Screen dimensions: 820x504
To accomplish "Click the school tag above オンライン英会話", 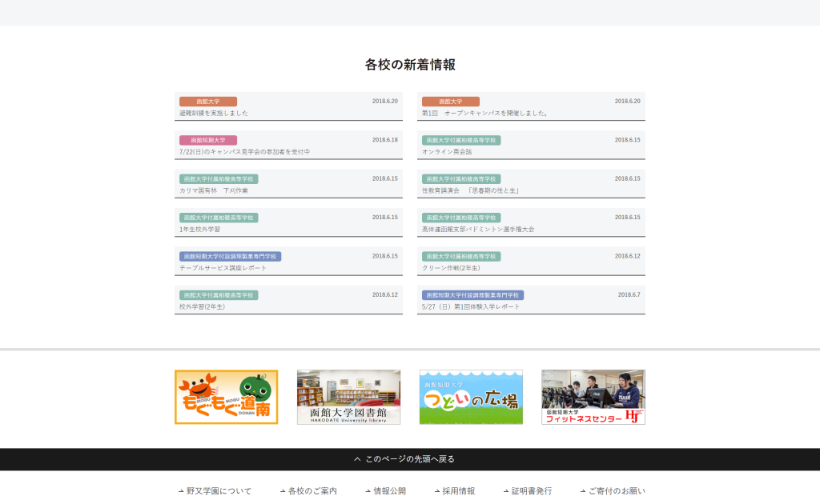I will pos(461,140).
